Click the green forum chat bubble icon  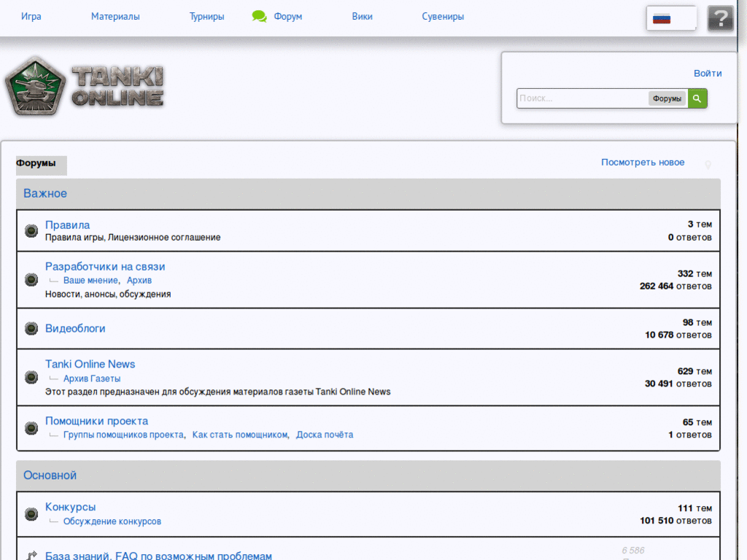(x=259, y=17)
